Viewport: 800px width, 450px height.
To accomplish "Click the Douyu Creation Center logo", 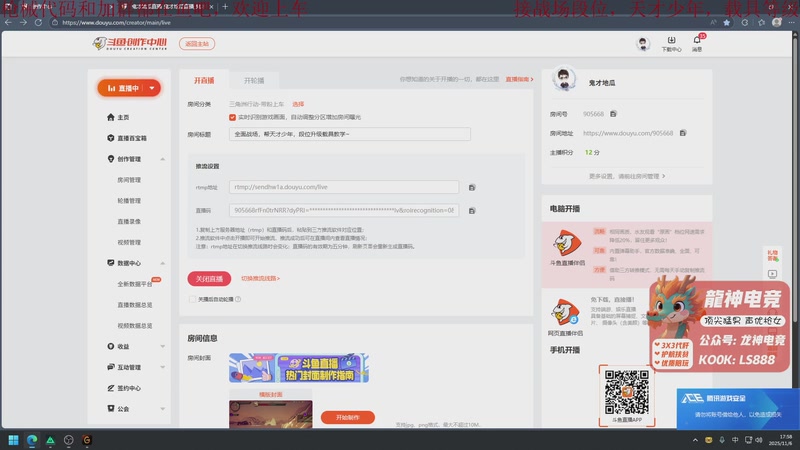I will pos(130,44).
